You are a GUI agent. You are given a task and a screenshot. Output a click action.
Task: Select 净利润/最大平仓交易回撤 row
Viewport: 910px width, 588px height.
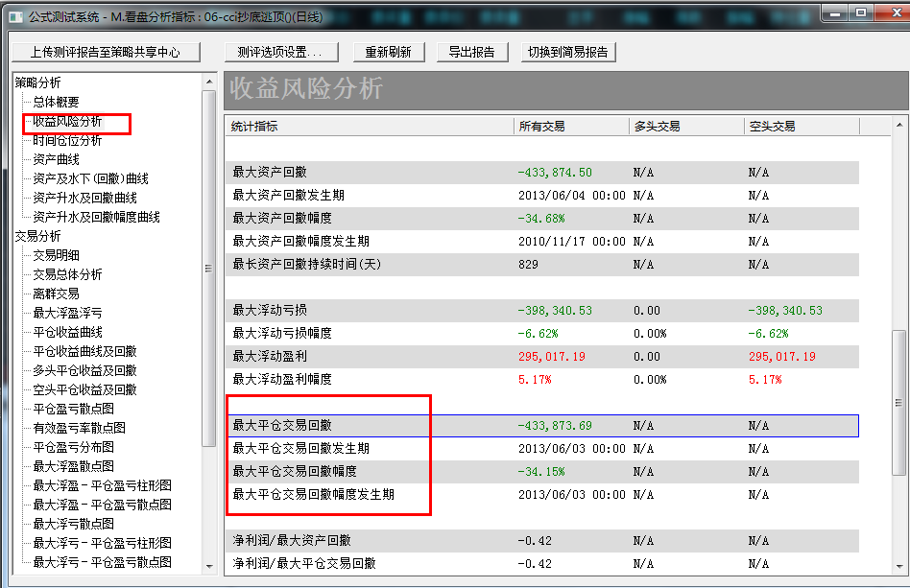tap(542, 564)
